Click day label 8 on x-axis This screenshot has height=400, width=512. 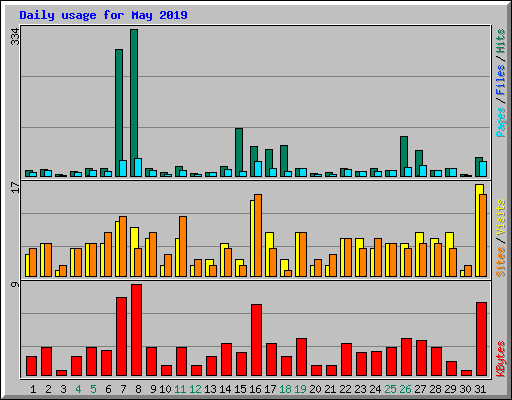(138, 389)
